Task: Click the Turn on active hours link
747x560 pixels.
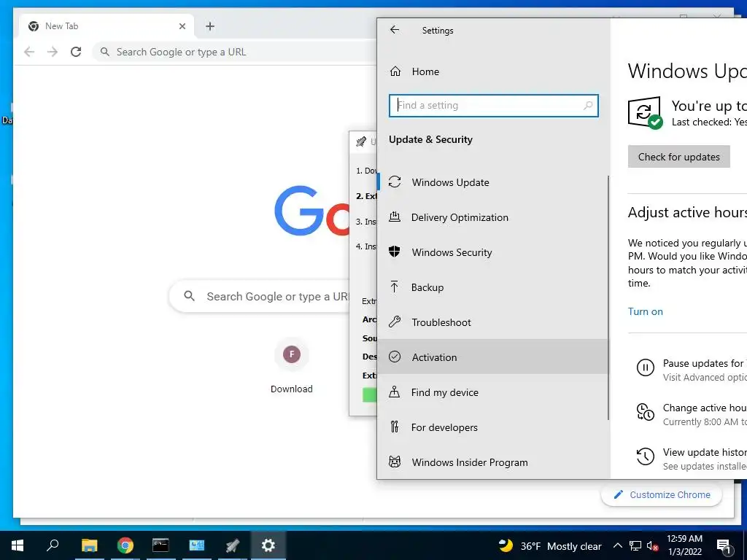Action: (x=645, y=311)
